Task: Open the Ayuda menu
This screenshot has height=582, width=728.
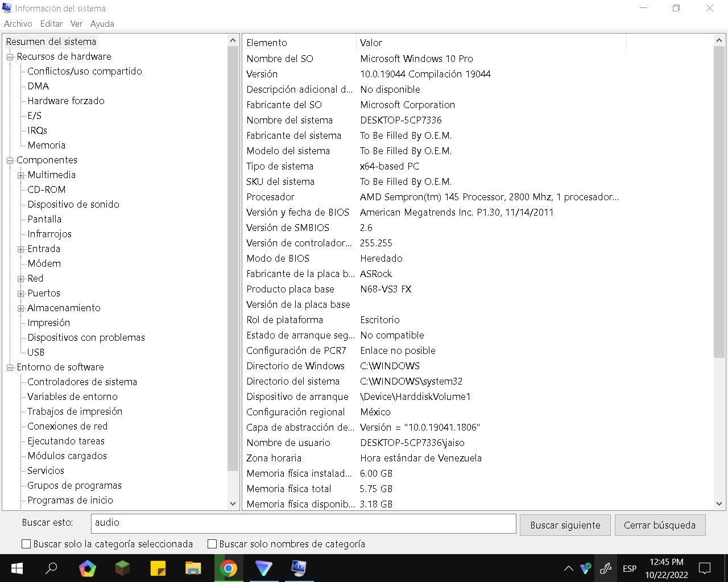Action: [x=102, y=24]
